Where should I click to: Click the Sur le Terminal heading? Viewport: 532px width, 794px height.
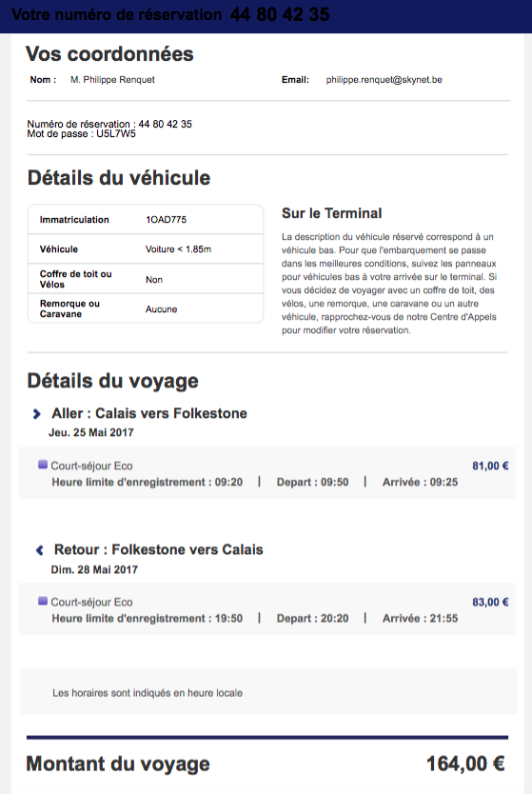[x=331, y=213]
